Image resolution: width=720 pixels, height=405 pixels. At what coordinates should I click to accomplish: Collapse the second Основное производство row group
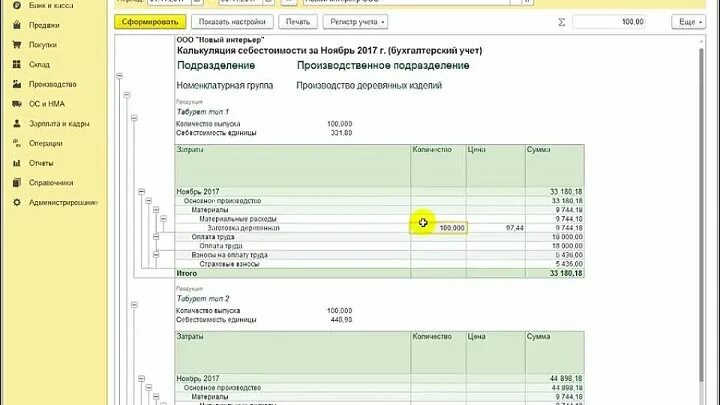(149, 388)
